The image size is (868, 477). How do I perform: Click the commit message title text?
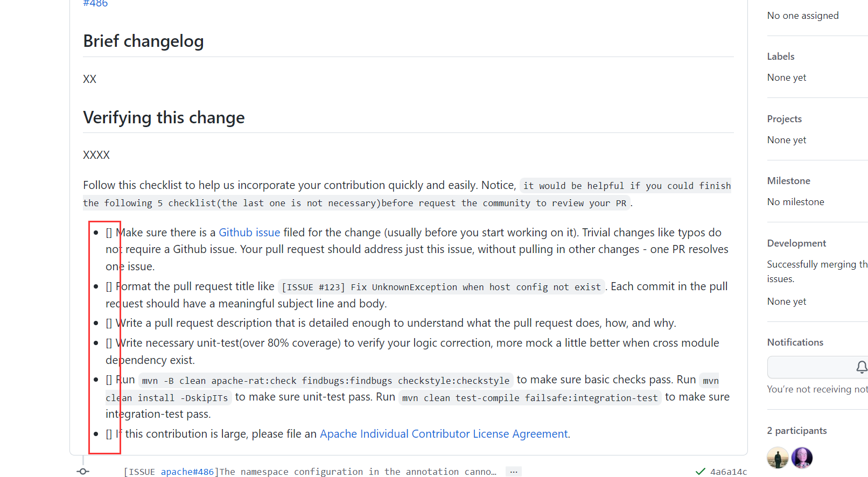coord(310,472)
